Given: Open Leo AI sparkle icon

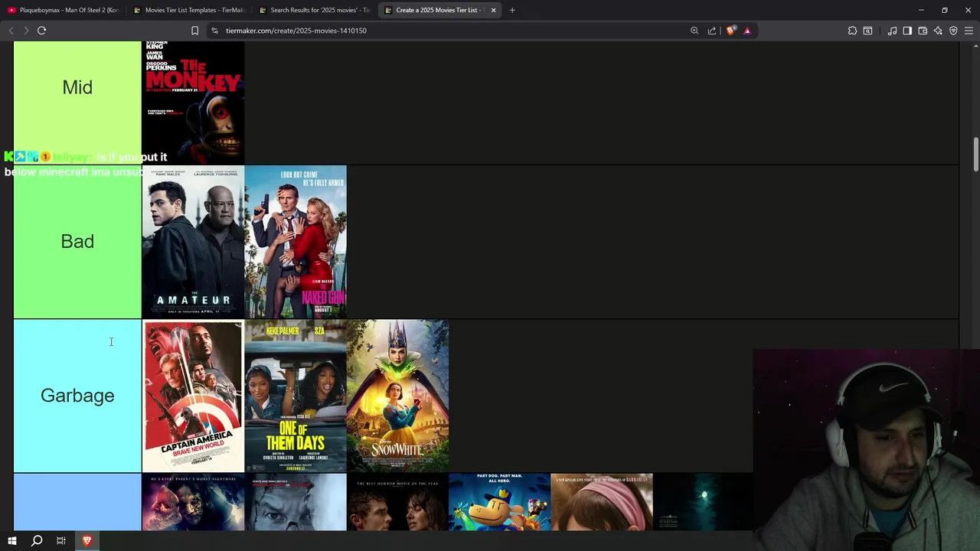Looking at the screenshot, I should [938, 31].
